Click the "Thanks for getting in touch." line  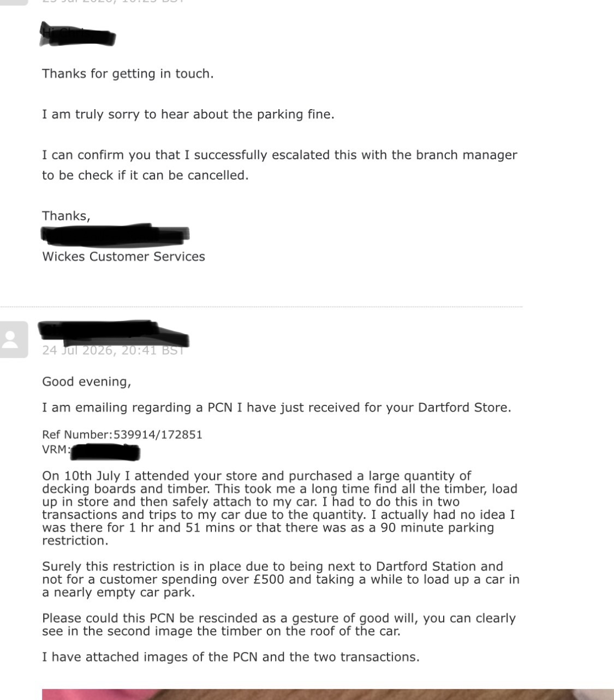coord(128,74)
